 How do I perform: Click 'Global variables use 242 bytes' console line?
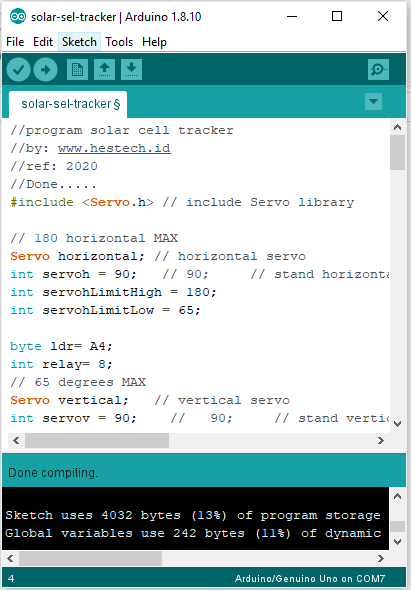click(193, 533)
